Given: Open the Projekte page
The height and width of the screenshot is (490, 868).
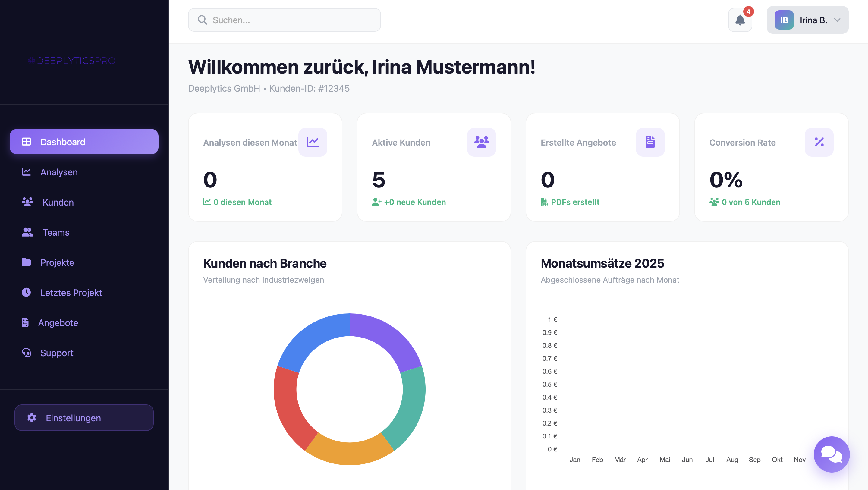Looking at the screenshot, I should [84, 262].
